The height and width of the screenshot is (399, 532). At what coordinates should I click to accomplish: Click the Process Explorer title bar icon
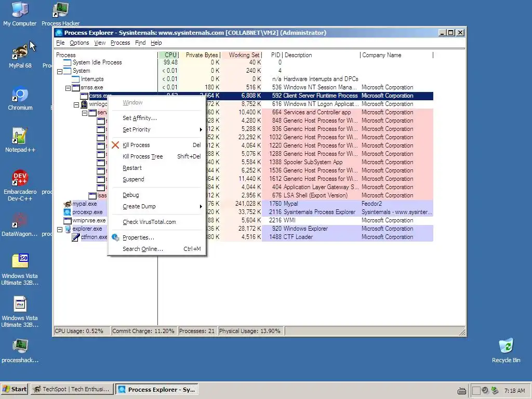59,33
